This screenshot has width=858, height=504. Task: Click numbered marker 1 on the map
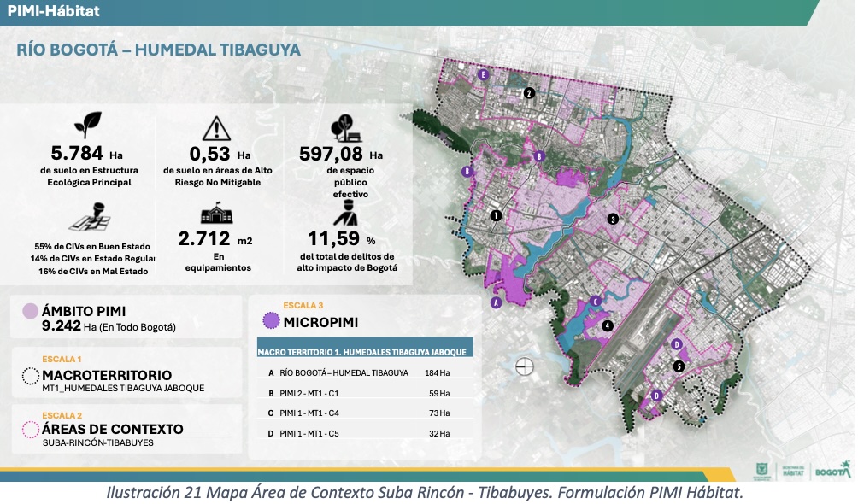pyautogui.click(x=495, y=215)
